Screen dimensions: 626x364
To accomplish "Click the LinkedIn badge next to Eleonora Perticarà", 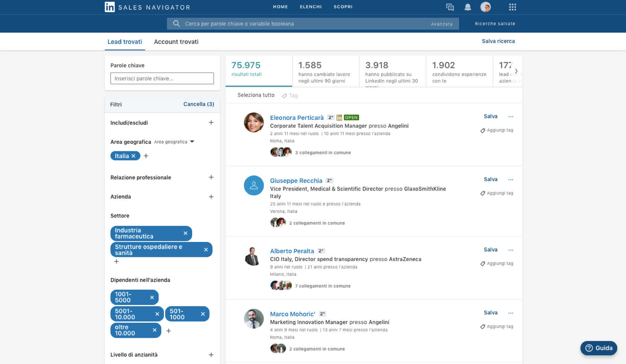I will 339,118.
